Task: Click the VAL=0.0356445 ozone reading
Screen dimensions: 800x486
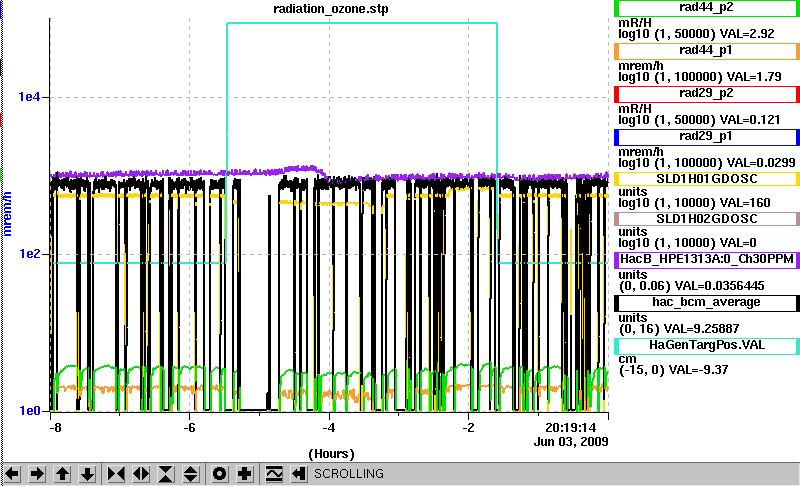Action: pyautogui.click(x=719, y=286)
